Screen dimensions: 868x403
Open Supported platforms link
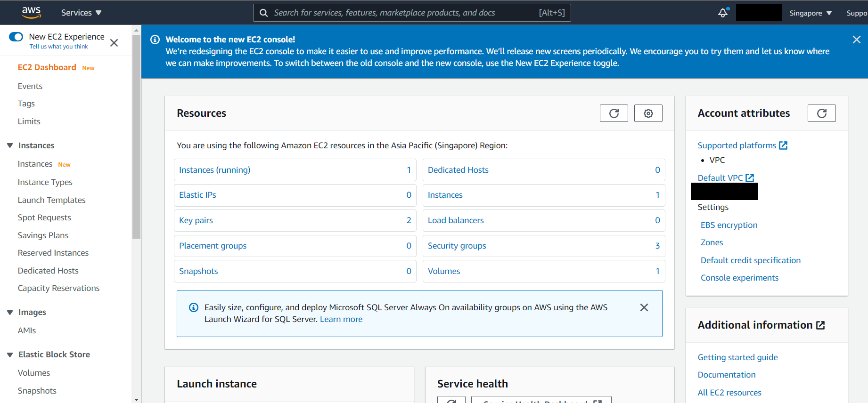737,145
